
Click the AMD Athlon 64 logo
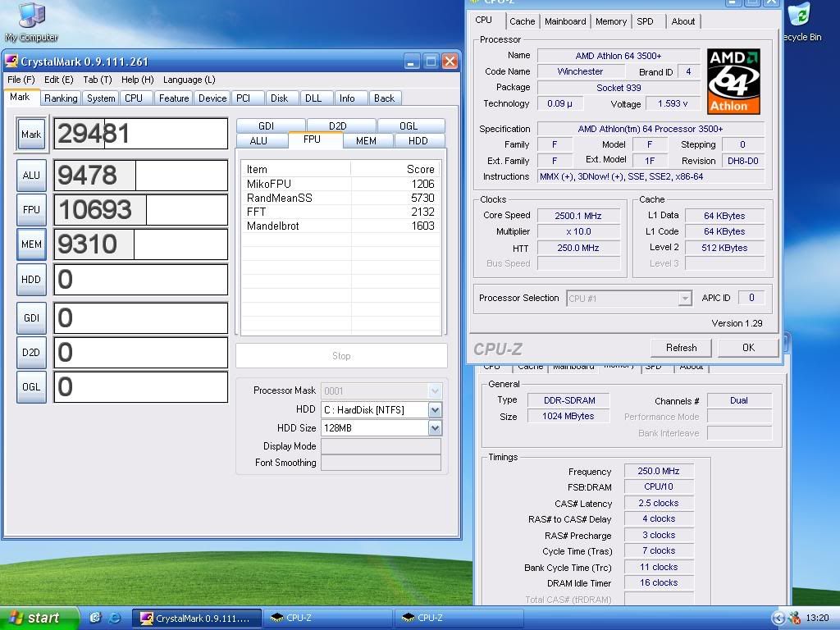(x=733, y=80)
